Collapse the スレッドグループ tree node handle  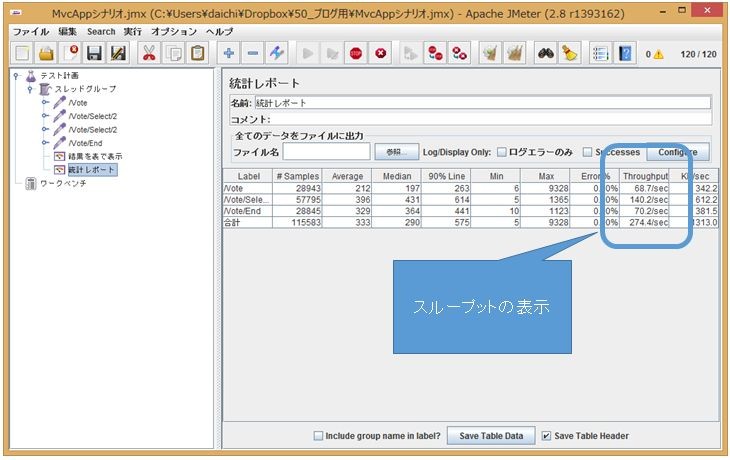click(30, 89)
